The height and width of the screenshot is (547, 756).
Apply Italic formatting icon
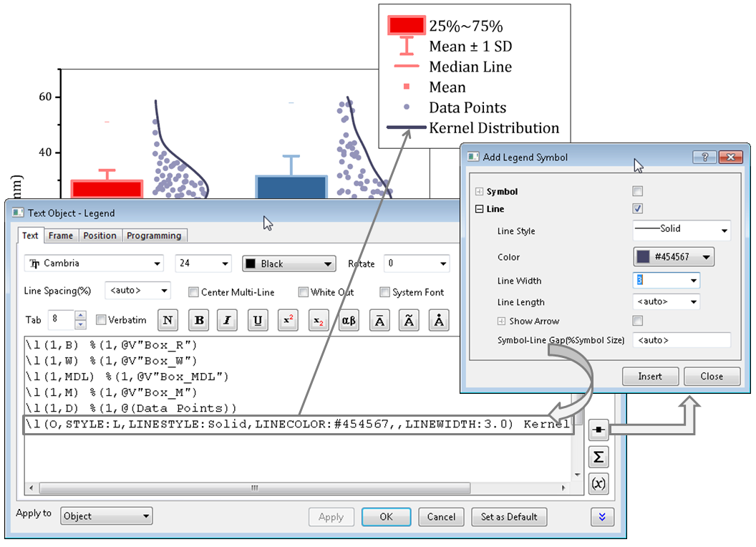[x=227, y=321]
